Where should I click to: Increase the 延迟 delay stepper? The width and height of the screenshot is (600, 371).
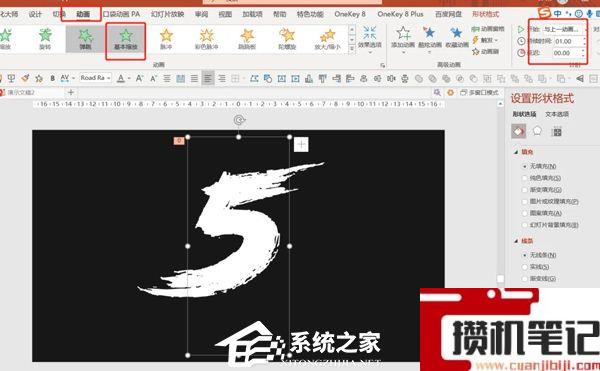(584, 51)
